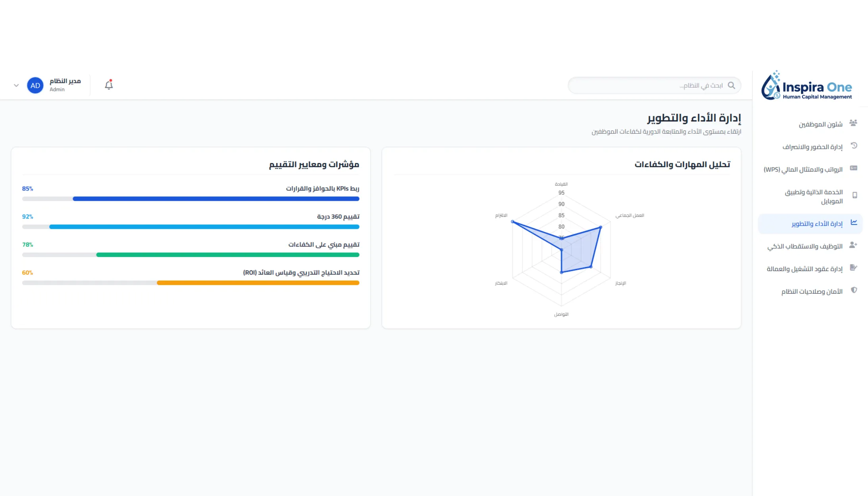Click the attendance management clock icon
This screenshot has height=496, width=868.
[854, 146]
